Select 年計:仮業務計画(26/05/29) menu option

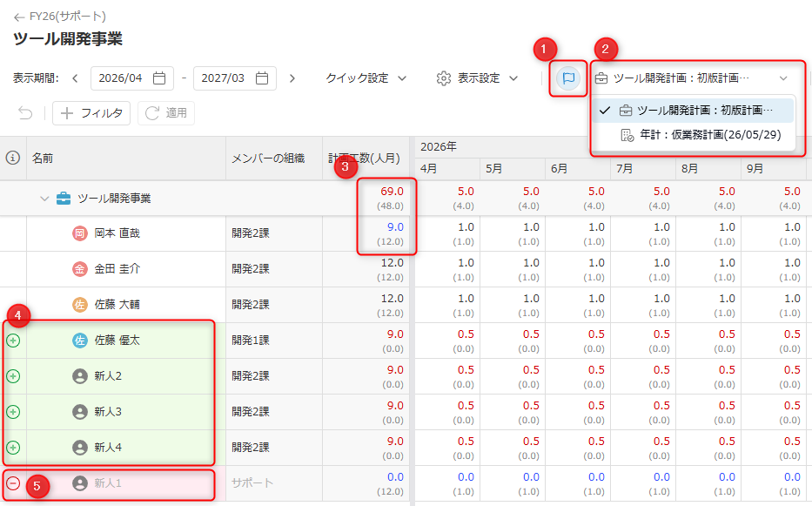coord(693,135)
